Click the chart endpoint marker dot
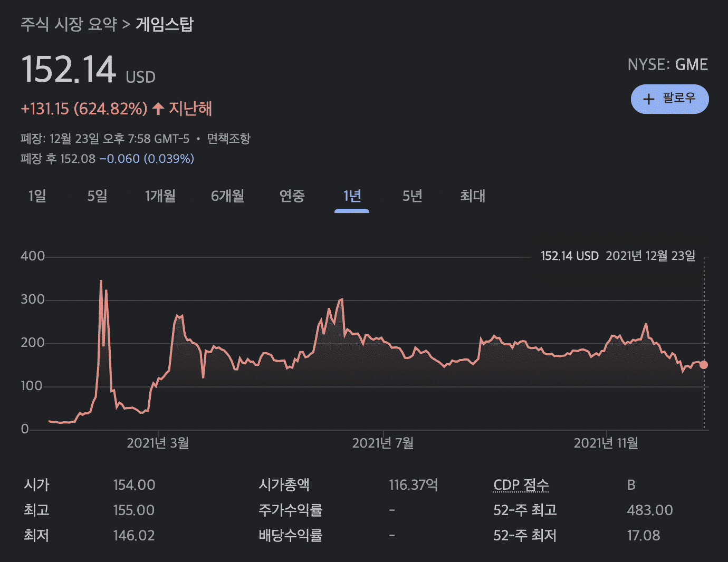 pyautogui.click(x=704, y=365)
